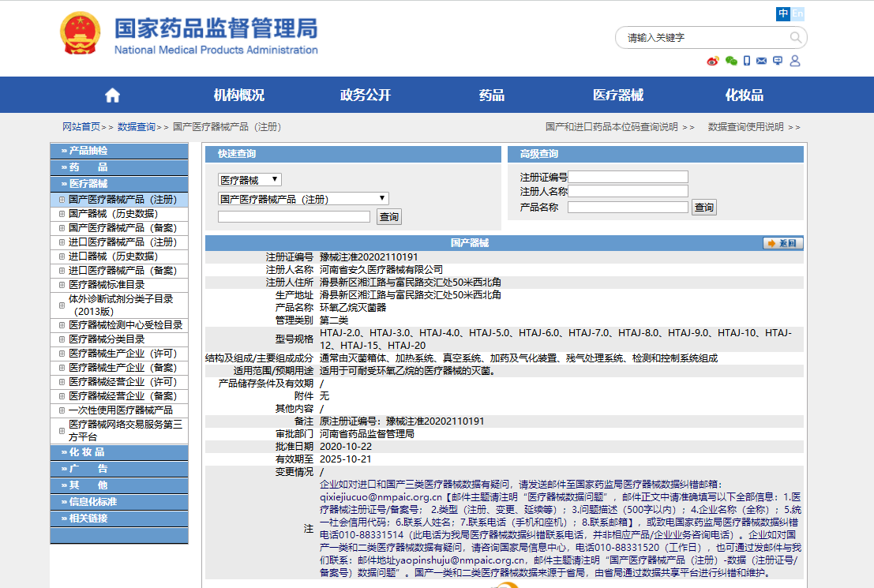Click the home icon in navigation bar
874x588 pixels.
113,96
